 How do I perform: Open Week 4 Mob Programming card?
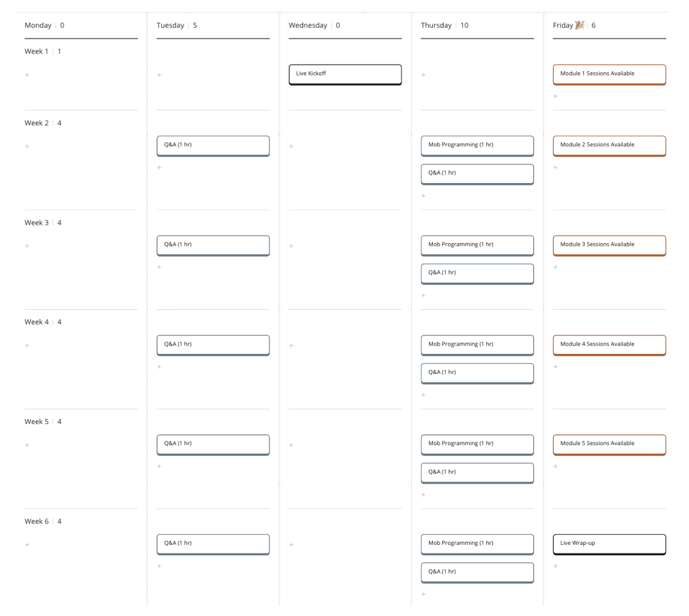(x=478, y=345)
